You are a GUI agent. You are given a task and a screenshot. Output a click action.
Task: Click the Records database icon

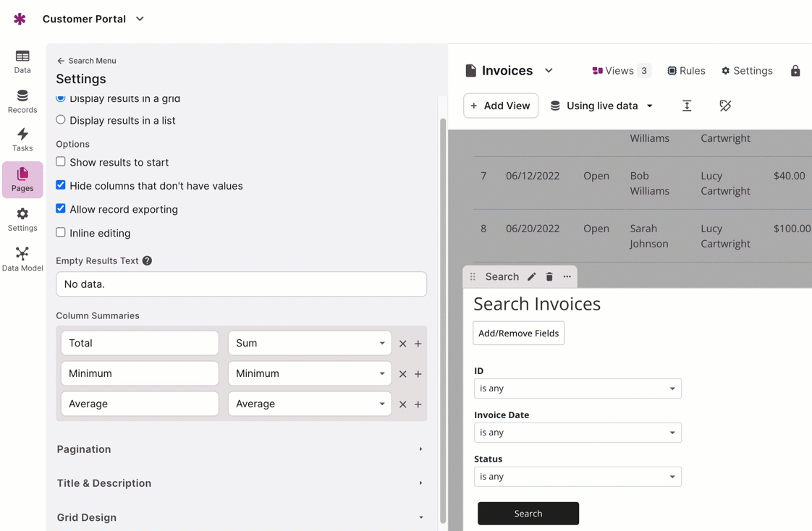pos(22,101)
